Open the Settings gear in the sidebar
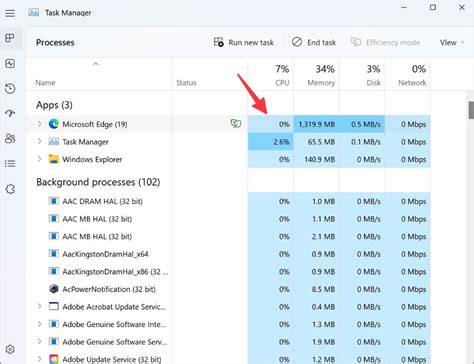 (x=10, y=349)
